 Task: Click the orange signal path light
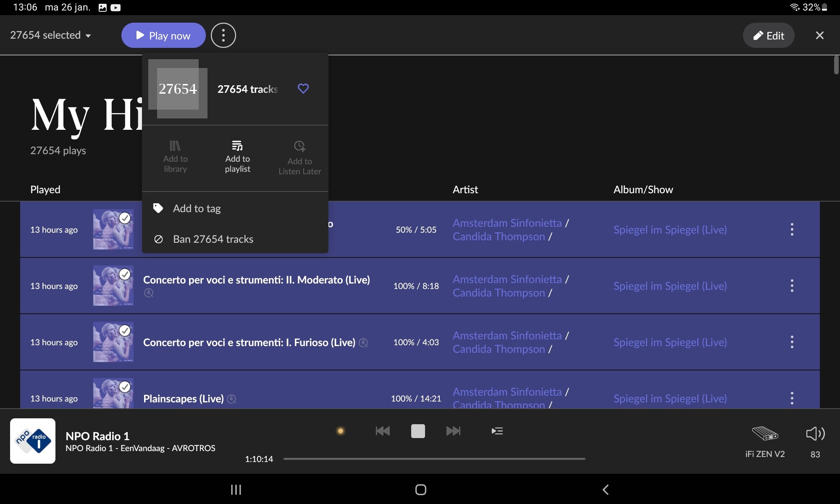(341, 431)
